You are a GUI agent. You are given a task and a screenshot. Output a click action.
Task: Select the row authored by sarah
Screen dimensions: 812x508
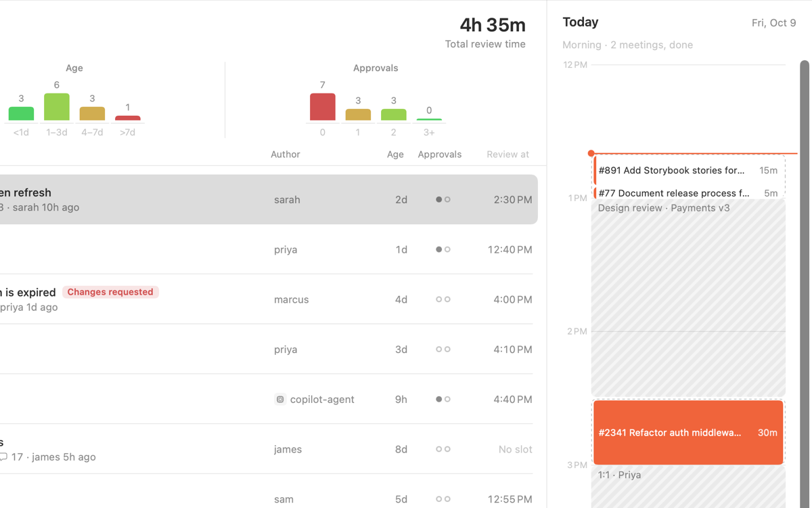[x=269, y=200]
